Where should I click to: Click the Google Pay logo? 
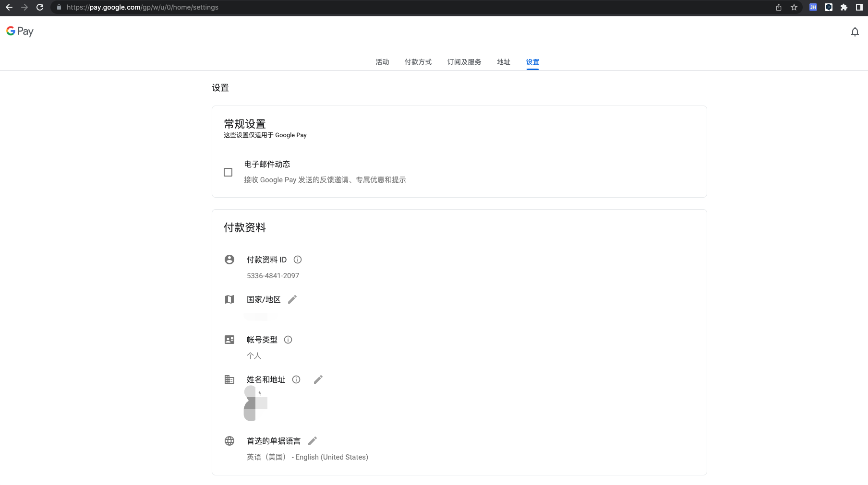[x=20, y=31]
